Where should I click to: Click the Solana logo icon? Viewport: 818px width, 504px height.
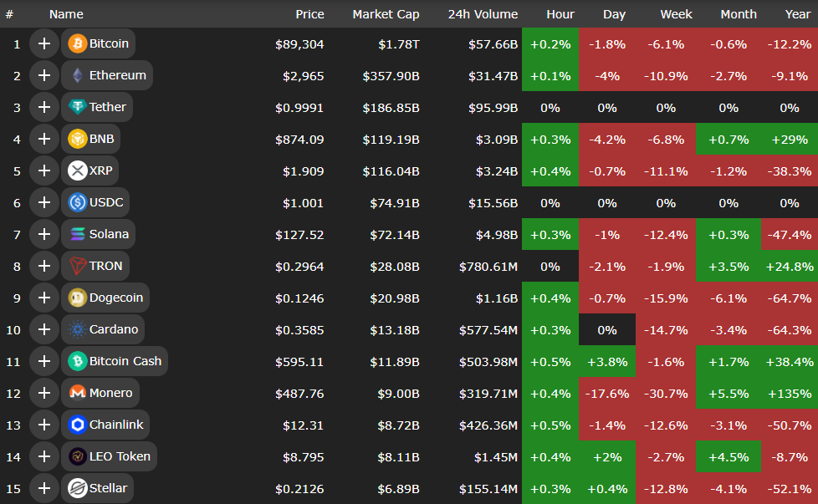[77, 234]
